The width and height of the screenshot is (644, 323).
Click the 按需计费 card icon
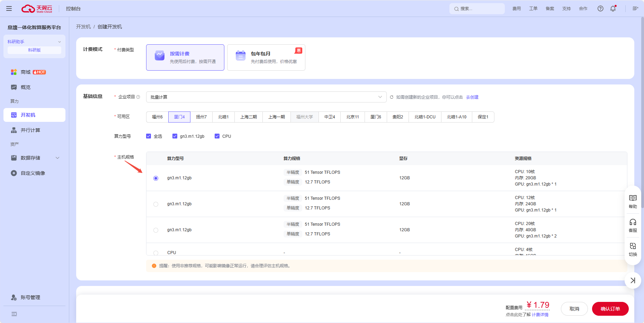point(160,55)
